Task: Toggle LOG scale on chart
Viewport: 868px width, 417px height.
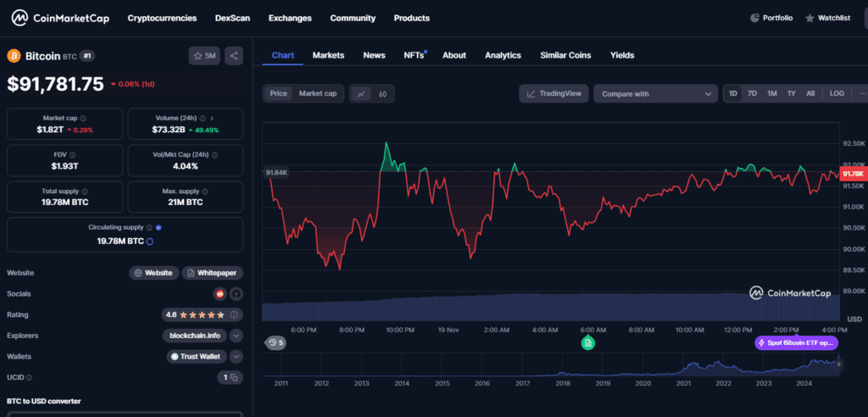Action: [x=837, y=93]
